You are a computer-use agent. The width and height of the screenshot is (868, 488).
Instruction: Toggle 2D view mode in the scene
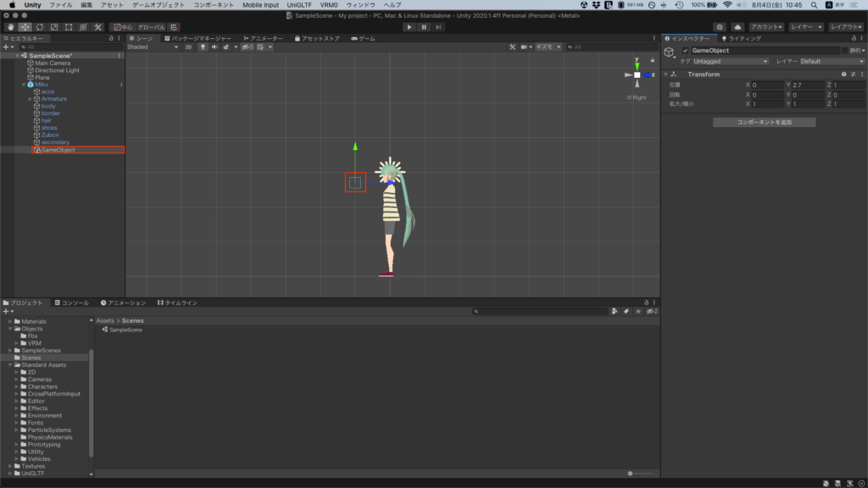click(x=188, y=47)
